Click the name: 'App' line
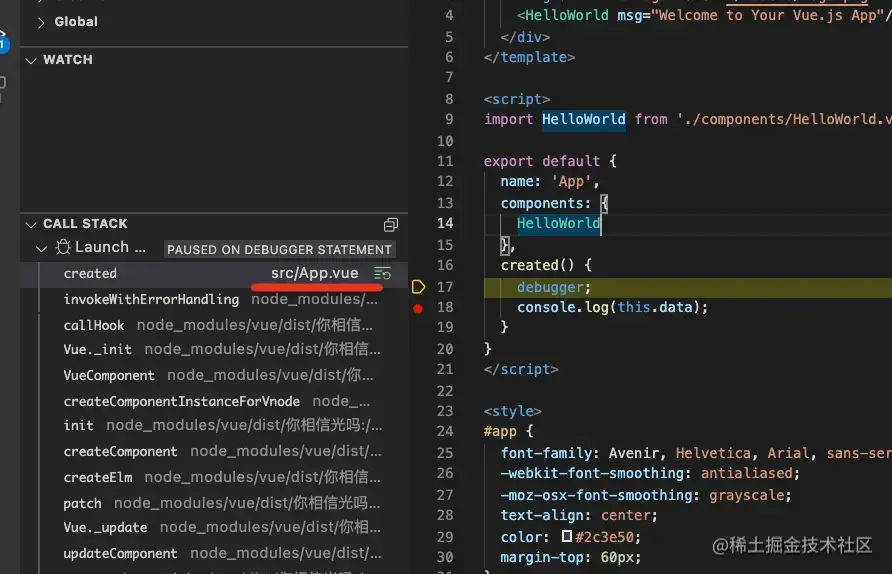This screenshot has width=892, height=574. [550, 181]
